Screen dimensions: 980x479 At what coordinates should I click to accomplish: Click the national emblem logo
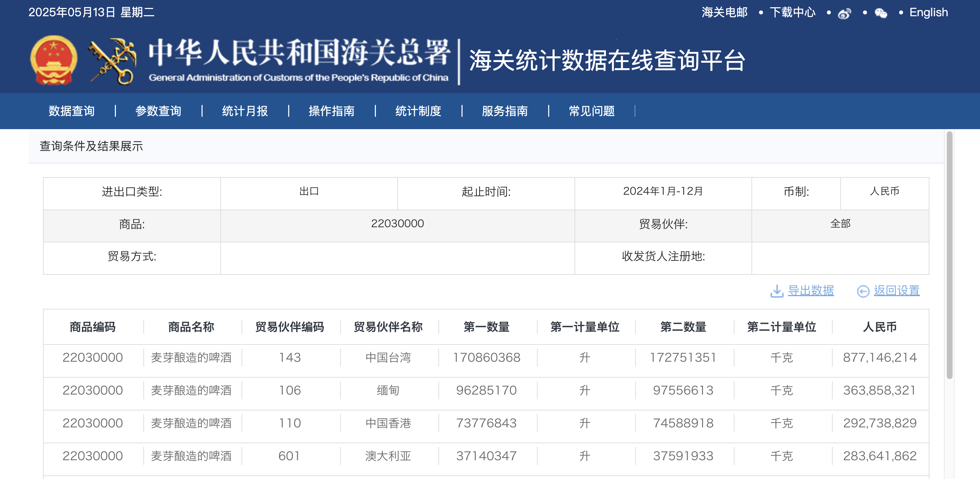click(54, 60)
